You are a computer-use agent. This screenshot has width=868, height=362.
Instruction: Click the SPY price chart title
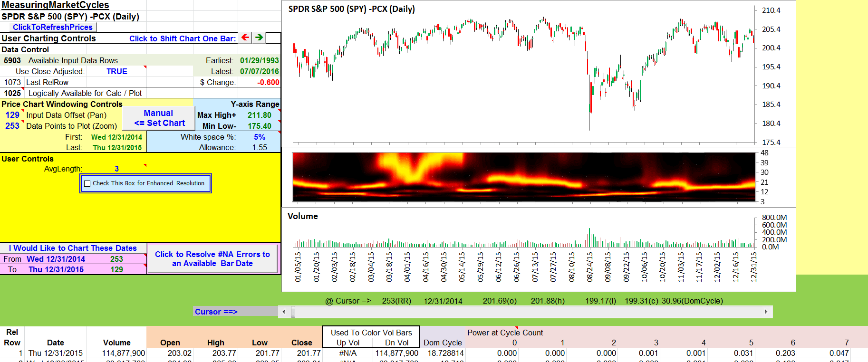(351, 9)
